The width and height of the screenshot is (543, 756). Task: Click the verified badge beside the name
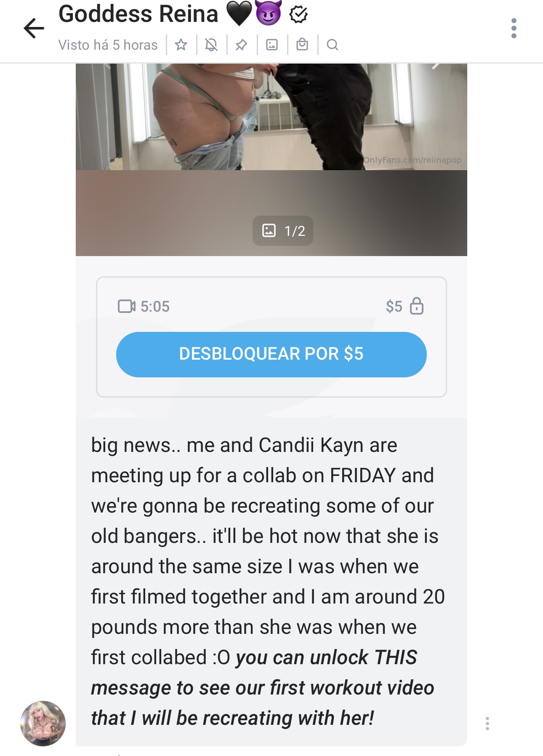coord(299,15)
